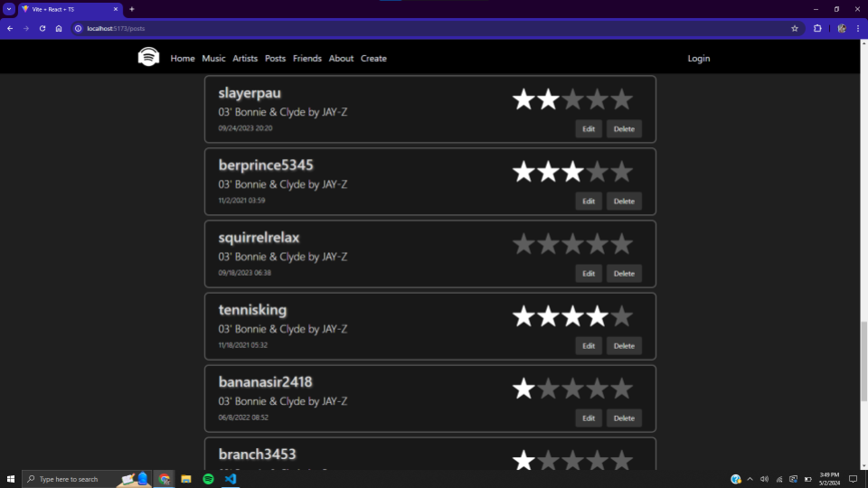Open Chrome's three-dot menu
Image resolution: width=868 pixels, height=488 pixels.
[858, 28]
